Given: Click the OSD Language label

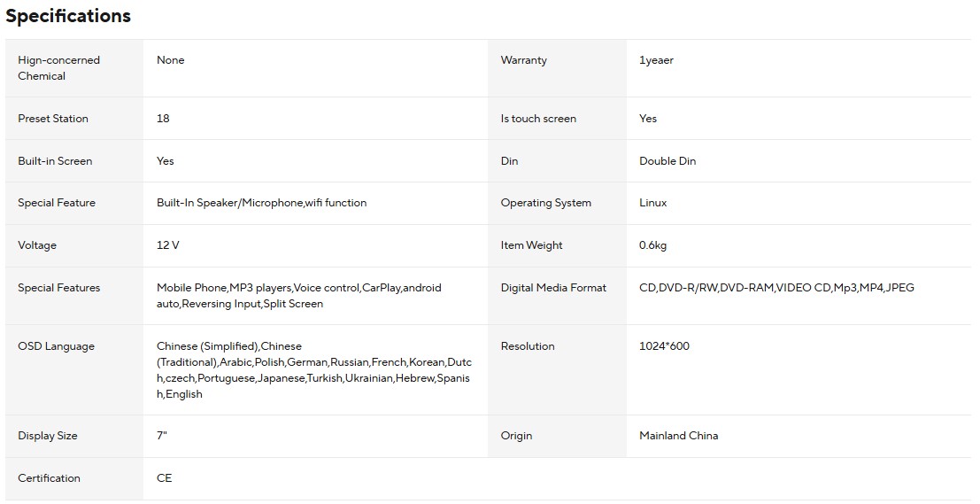Looking at the screenshot, I should (56, 346).
